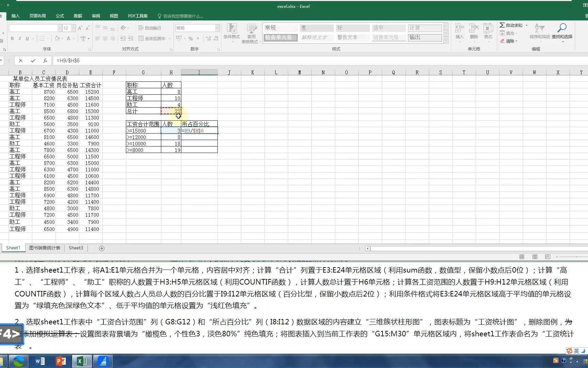The width and height of the screenshot is (588, 368).
Task: Open the Formulas (公式) tab
Action: 60,16
